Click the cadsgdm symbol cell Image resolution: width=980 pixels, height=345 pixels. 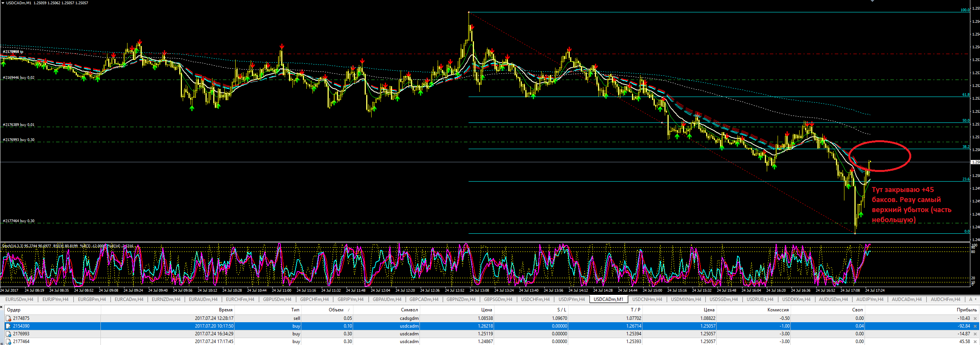(409, 318)
